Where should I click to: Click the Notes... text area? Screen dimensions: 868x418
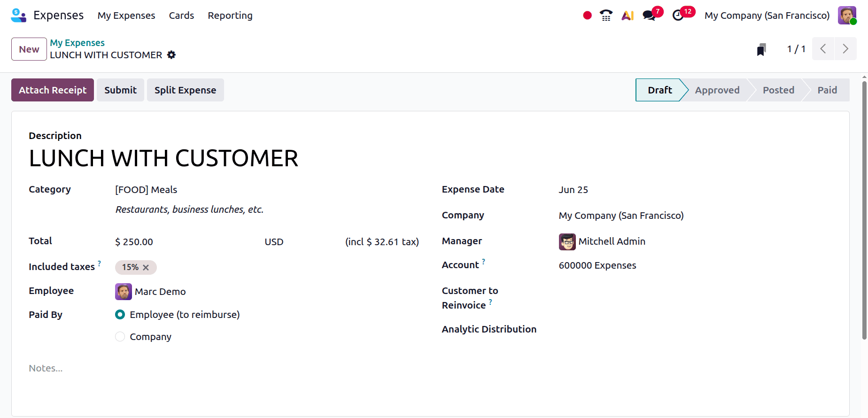(430, 368)
